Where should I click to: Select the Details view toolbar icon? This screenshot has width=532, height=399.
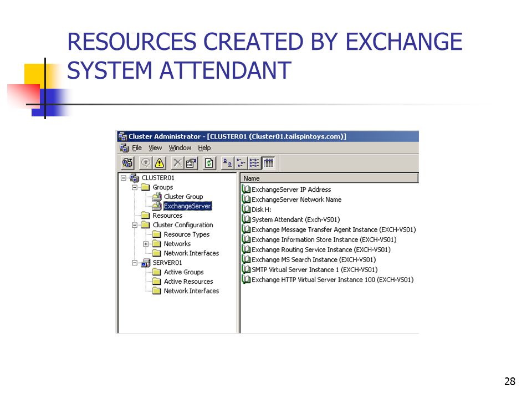tap(268, 163)
